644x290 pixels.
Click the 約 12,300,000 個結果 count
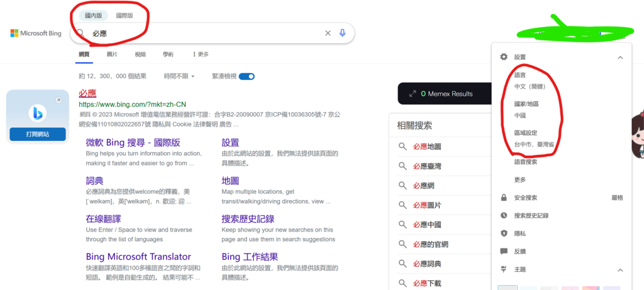(x=113, y=76)
